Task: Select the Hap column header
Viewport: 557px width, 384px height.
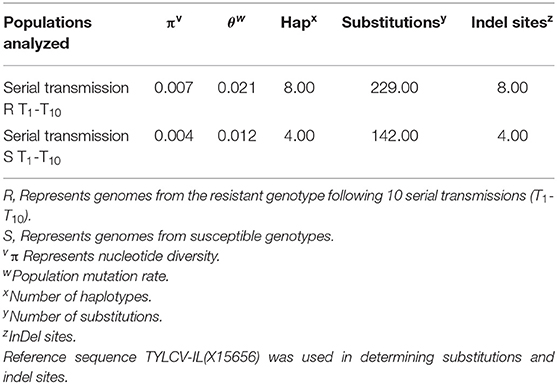Action: pyautogui.click(x=299, y=22)
